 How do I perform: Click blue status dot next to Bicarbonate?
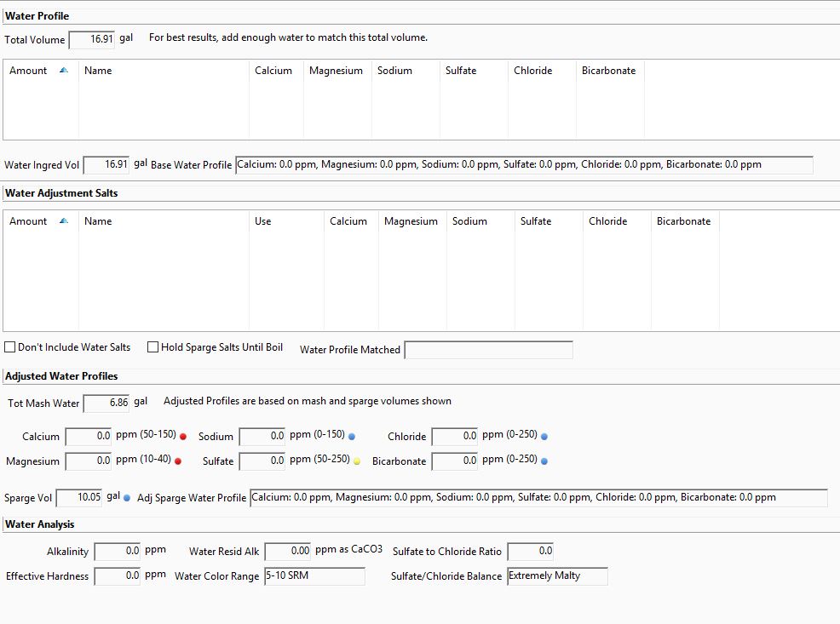(544, 461)
